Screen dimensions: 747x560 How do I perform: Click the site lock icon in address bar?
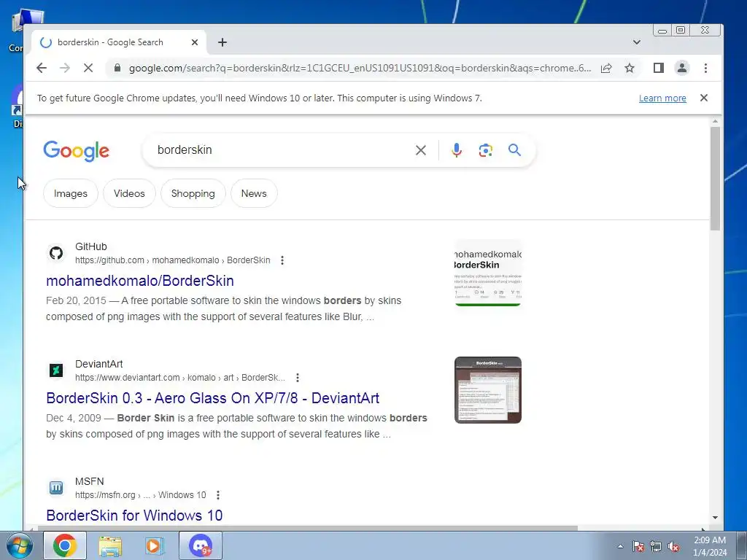point(117,68)
